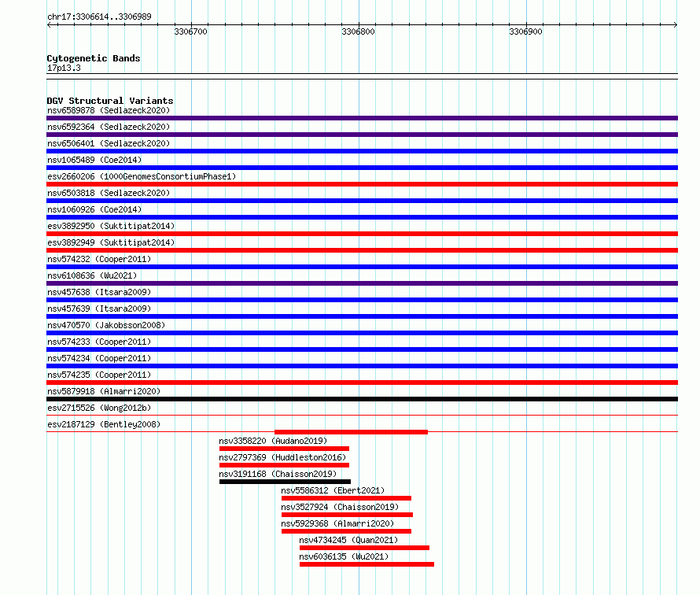Viewport: 700px width, 595px height.
Task: Click the nsv574233 (Cooper2011) label
Action: click(99, 342)
